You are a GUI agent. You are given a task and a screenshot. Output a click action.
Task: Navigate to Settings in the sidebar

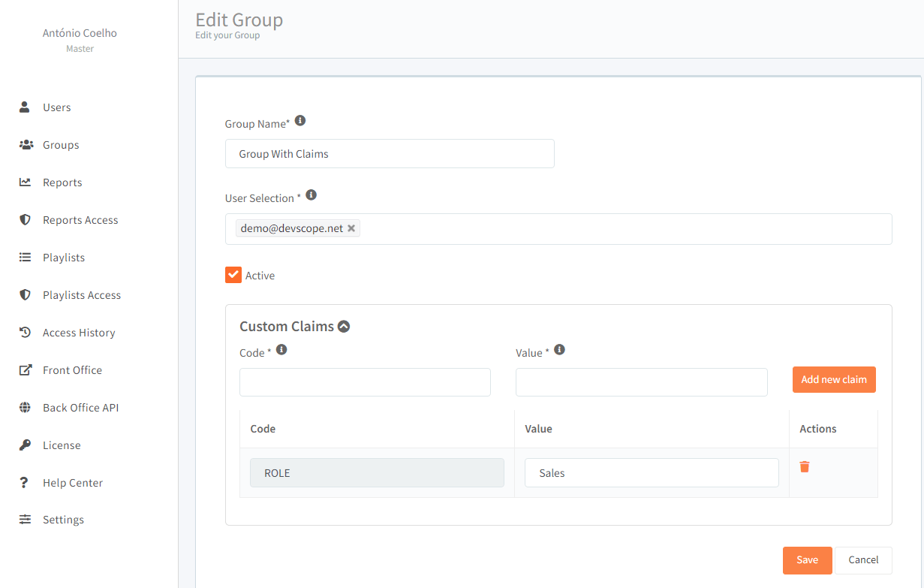pyautogui.click(x=63, y=520)
